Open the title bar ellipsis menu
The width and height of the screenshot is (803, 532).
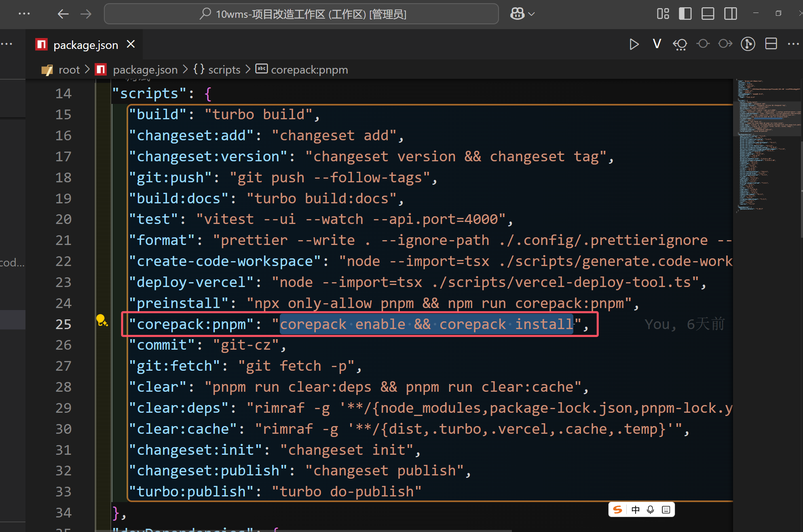pos(24,14)
